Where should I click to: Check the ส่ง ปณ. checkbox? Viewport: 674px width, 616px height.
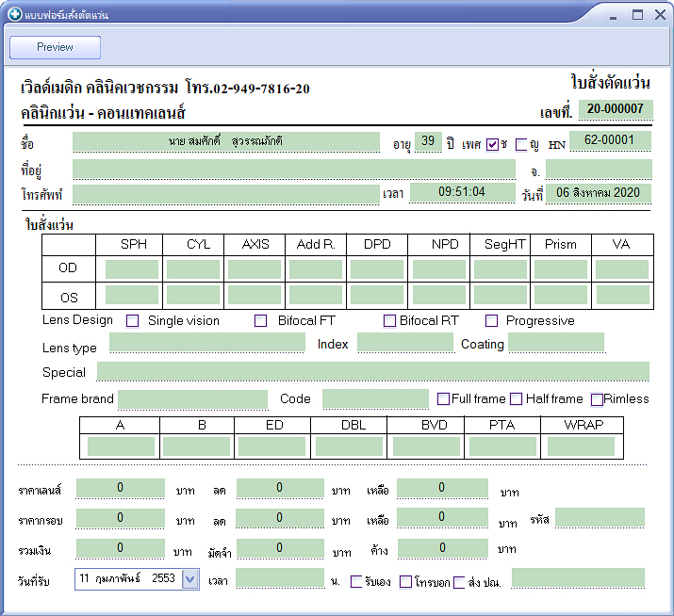coord(459,582)
